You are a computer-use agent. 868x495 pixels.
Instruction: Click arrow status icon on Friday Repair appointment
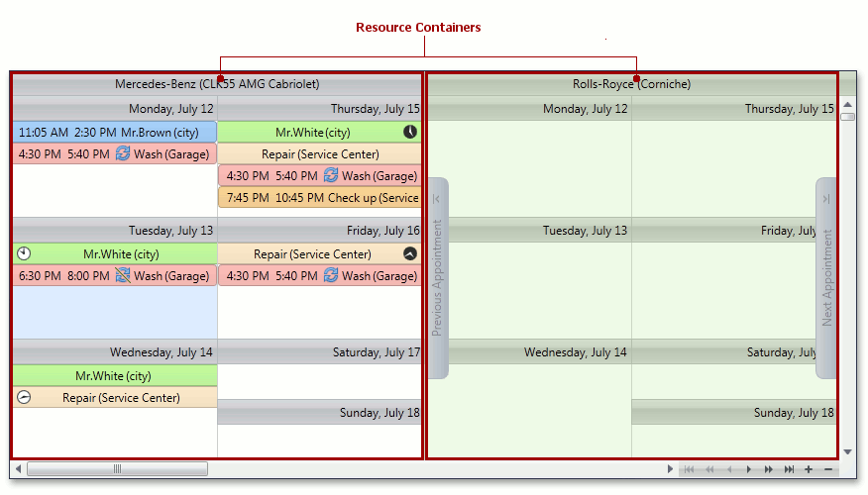[x=409, y=253]
